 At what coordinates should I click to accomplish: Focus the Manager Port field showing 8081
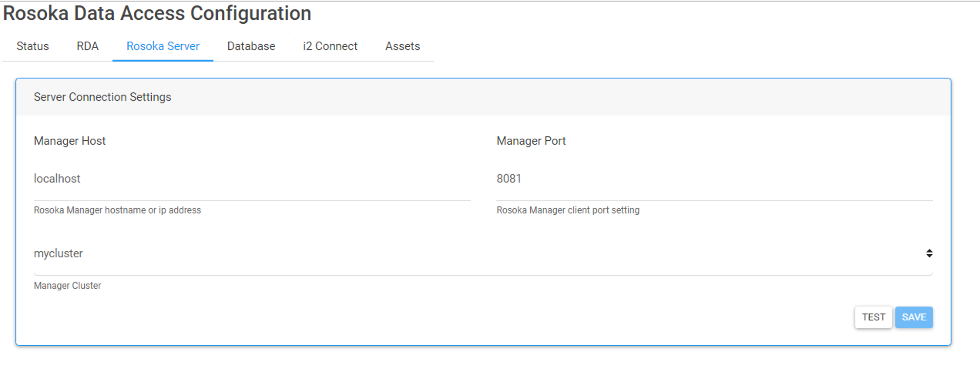click(x=713, y=179)
